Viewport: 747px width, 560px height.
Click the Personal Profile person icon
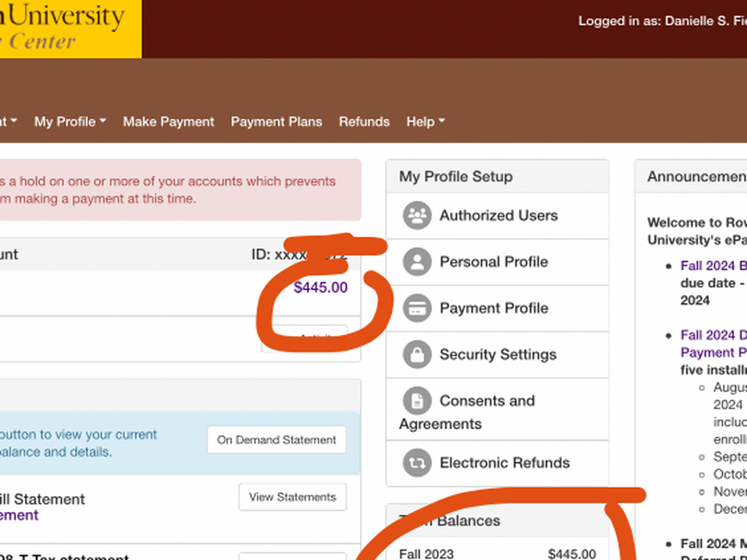coord(417,262)
